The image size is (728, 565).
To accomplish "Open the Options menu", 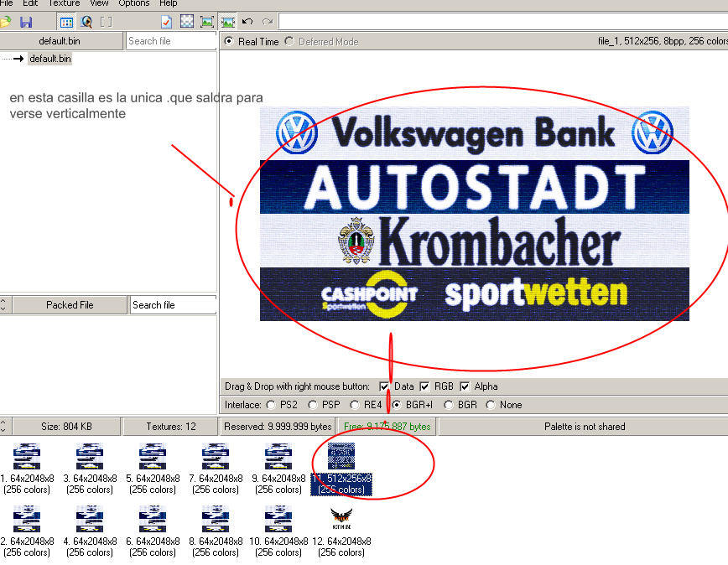I will (x=133, y=3).
